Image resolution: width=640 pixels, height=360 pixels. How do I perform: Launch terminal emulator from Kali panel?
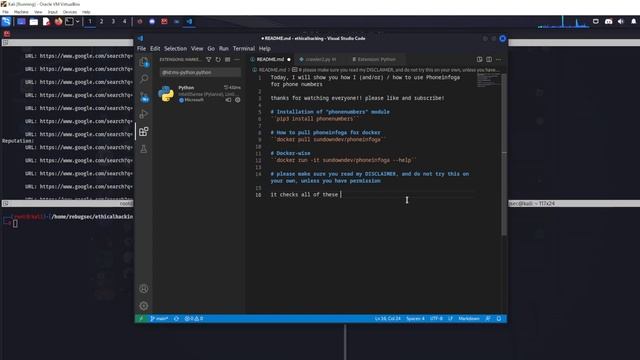[69, 21]
